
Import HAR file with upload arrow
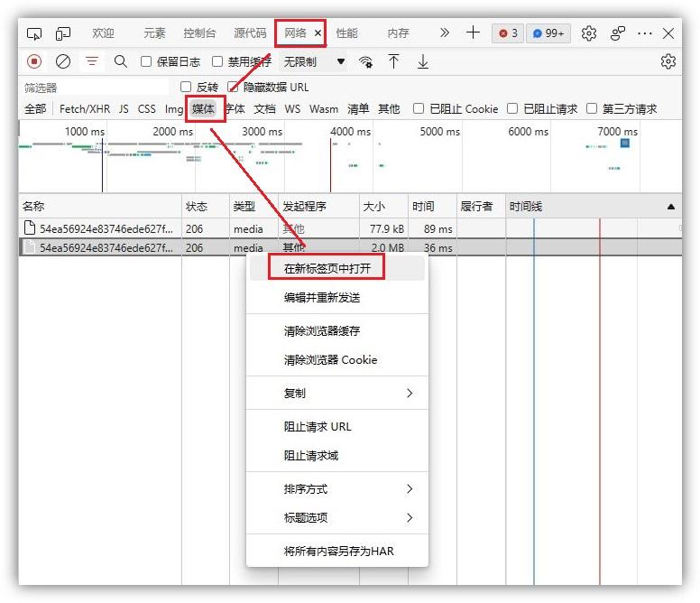click(393, 61)
